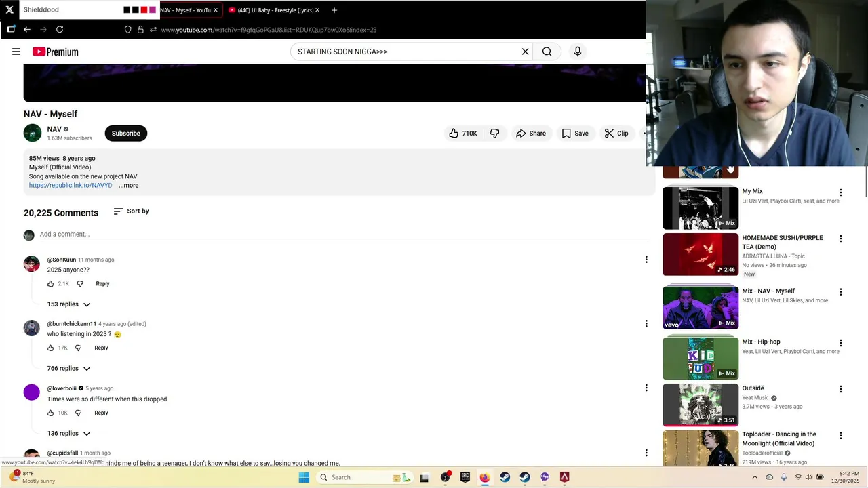Open more options for My Mix
The width and height of the screenshot is (868, 488).
tap(841, 193)
